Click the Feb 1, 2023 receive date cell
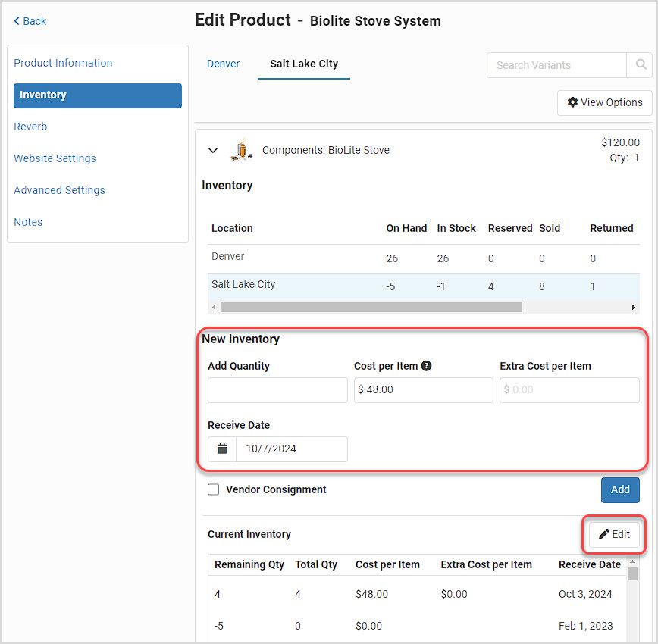The height and width of the screenshot is (644, 658). pyautogui.click(x=585, y=626)
